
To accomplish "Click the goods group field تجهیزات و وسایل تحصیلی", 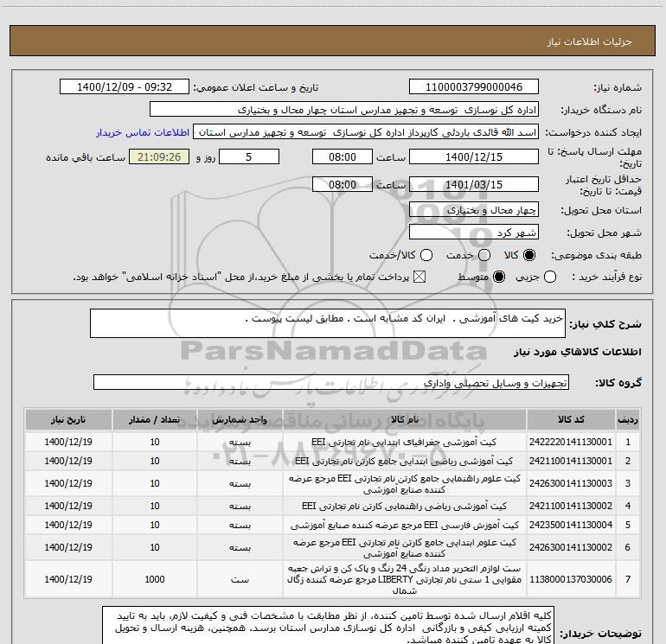I will click(331, 382).
